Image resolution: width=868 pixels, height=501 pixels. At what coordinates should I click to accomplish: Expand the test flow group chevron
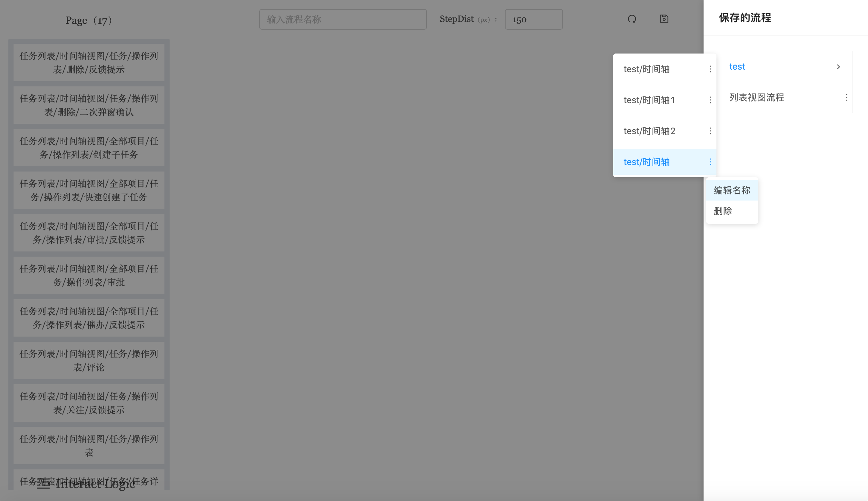[838, 67]
